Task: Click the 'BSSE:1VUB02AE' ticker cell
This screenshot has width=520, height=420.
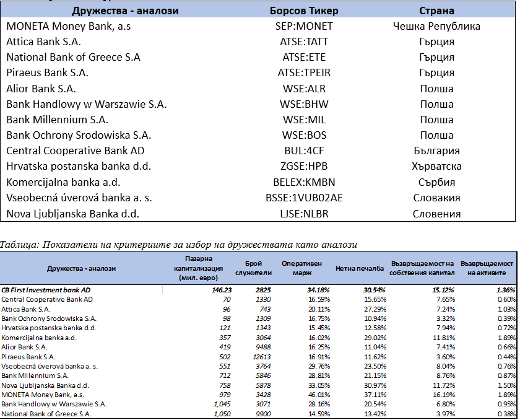Action: (303, 198)
